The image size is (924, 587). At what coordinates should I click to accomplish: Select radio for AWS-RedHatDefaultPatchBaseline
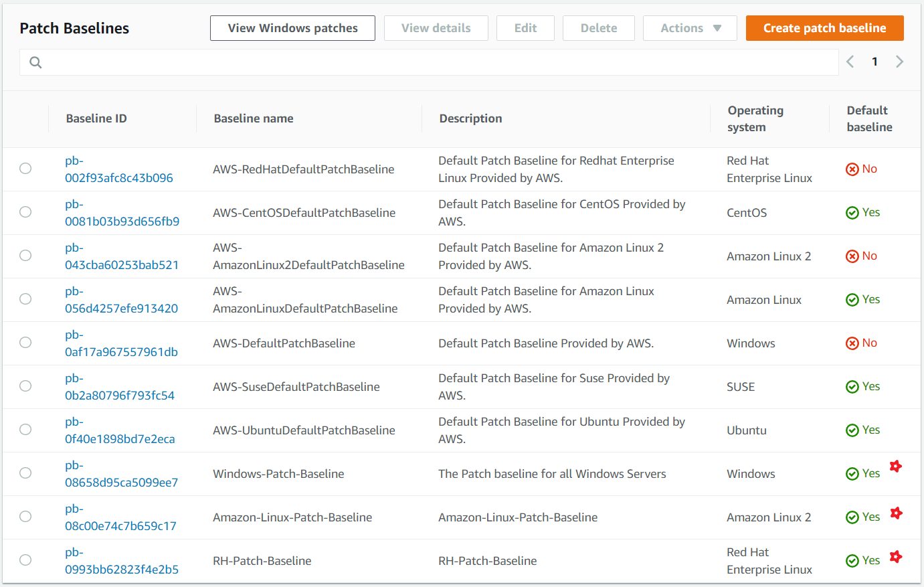coord(25,169)
